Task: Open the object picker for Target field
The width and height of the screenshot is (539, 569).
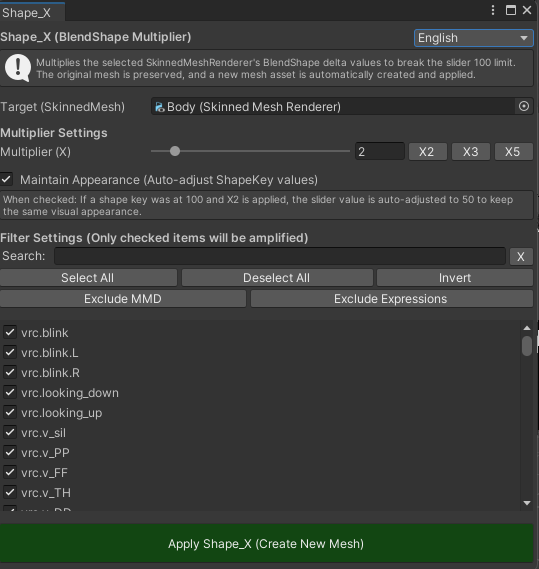Action: click(x=524, y=106)
